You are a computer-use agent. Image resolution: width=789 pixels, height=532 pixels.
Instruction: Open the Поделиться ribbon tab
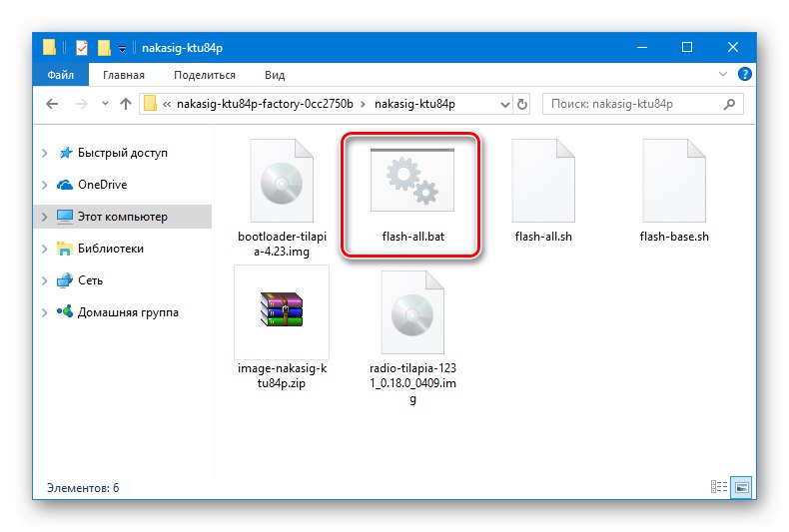205,75
